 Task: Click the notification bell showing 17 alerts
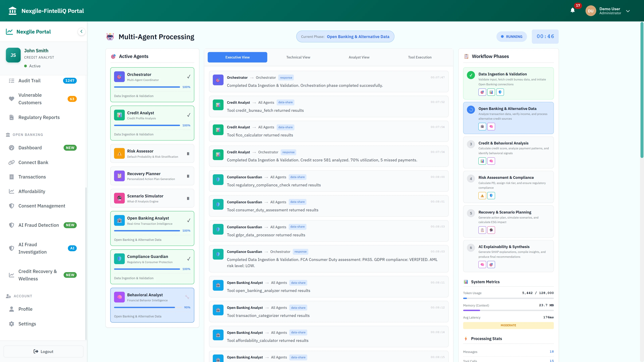pyautogui.click(x=573, y=11)
